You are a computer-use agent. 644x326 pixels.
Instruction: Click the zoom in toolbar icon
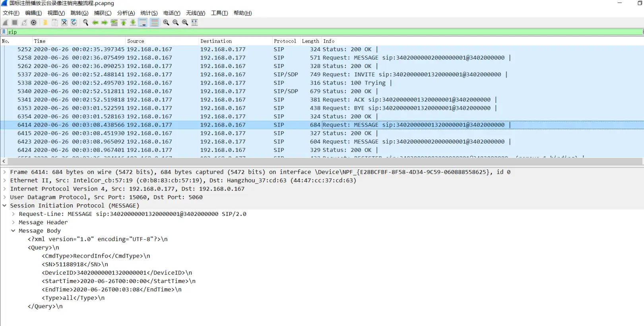click(x=166, y=23)
